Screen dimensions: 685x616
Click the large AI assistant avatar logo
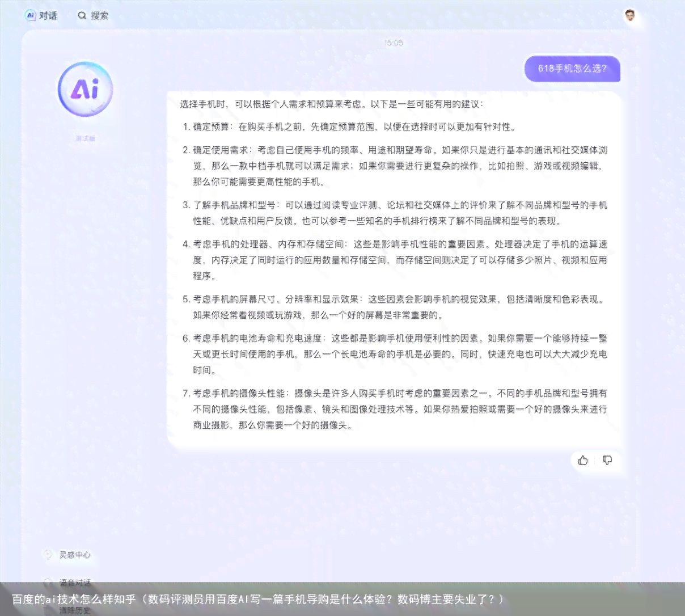click(86, 90)
